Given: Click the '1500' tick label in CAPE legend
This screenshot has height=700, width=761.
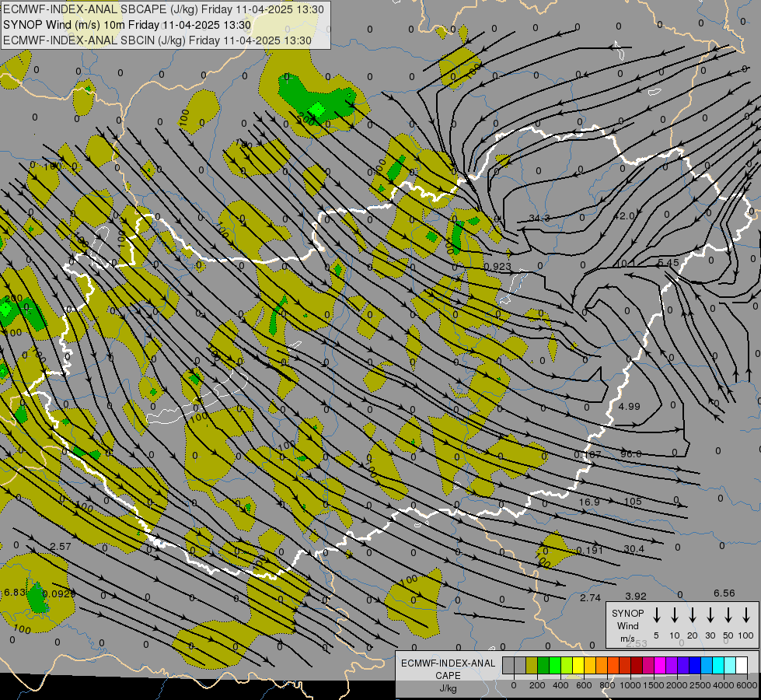Looking at the screenshot, I should pos(653,685).
